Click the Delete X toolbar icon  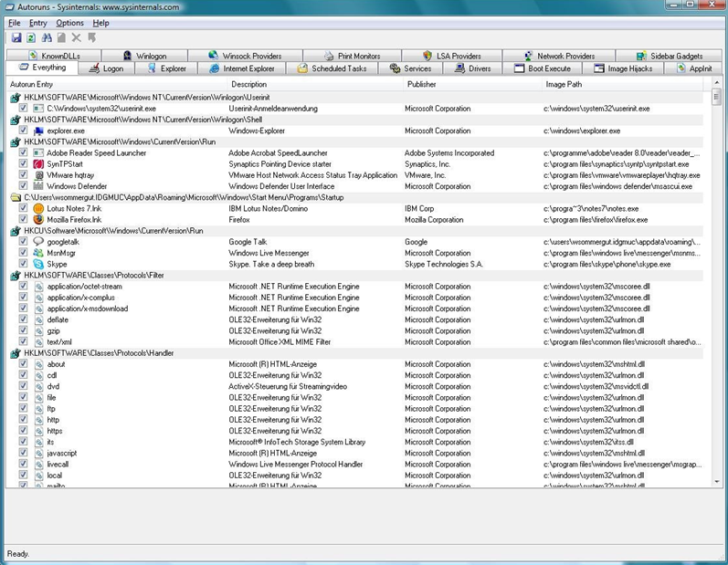tap(77, 38)
